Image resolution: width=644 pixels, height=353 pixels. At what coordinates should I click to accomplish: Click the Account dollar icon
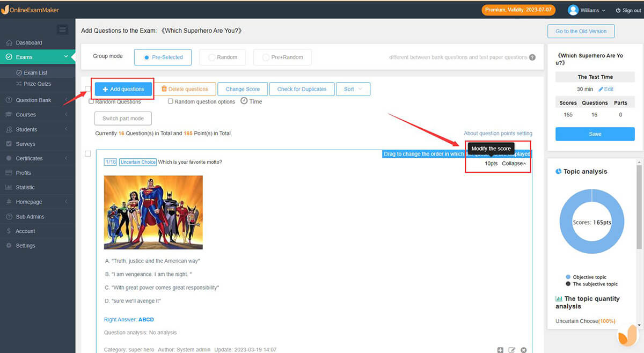pos(9,231)
